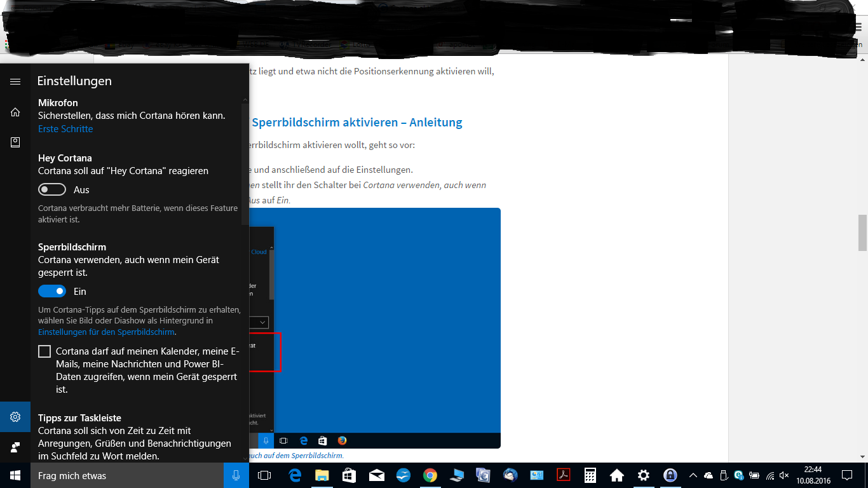Open the Cortana Notebook
This screenshot has height=488, width=868.
pyautogui.click(x=15, y=142)
